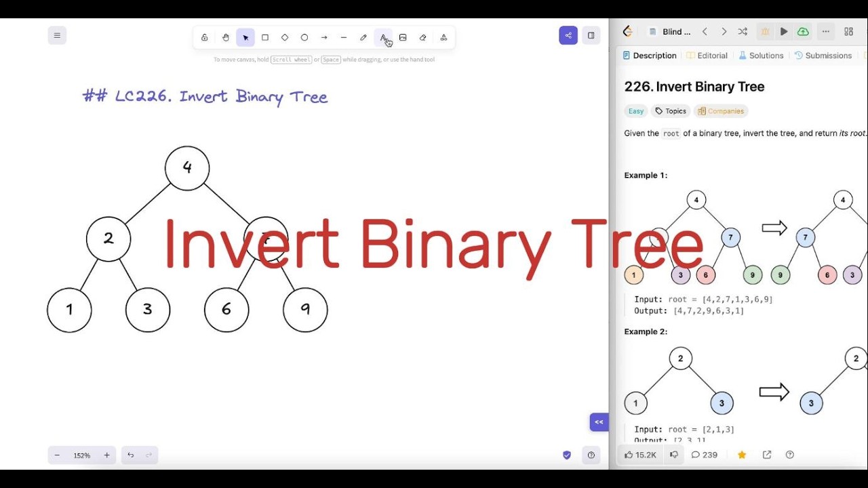Screen dimensions: 868x488
Task: Submit solution with cloud upload icon
Action: coord(803,32)
